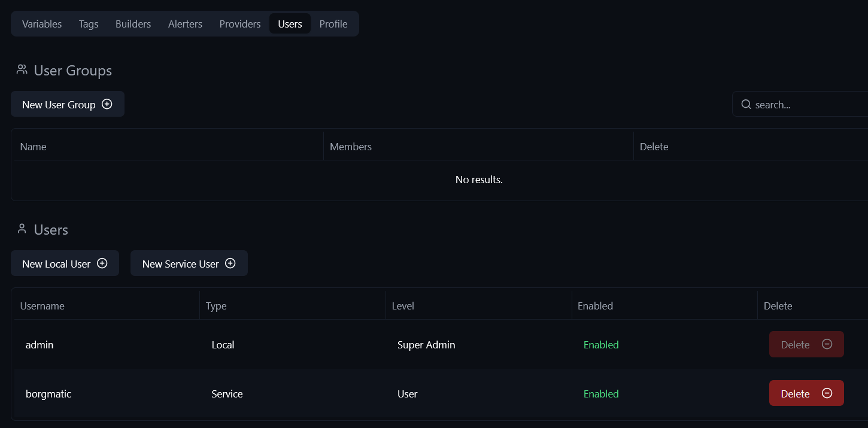Open the borgmatic user row
This screenshot has height=428, width=868.
point(48,394)
